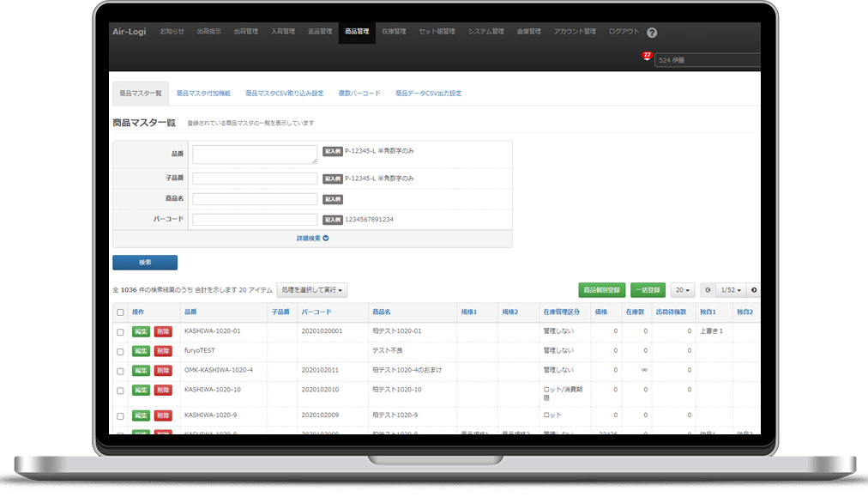The width and height of the screenshot is (868, 497).
Task: Click the Air-Logi logo
Action: 130,32
